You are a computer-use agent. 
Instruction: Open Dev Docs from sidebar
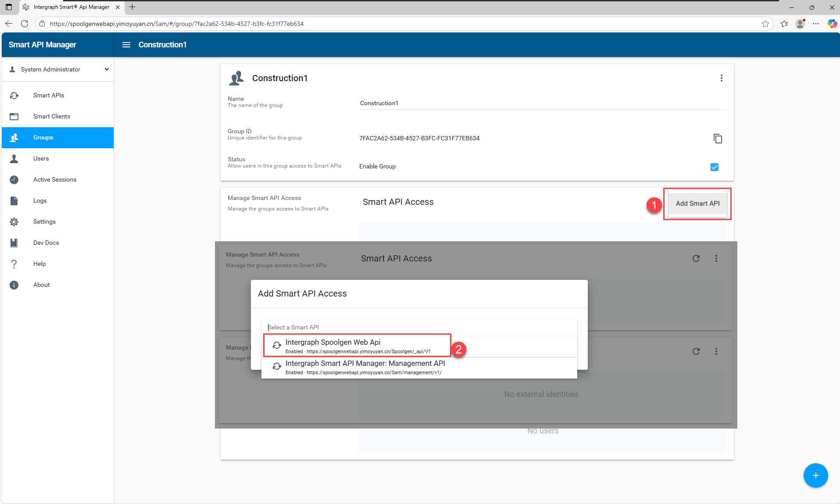[x=46, y=243]
